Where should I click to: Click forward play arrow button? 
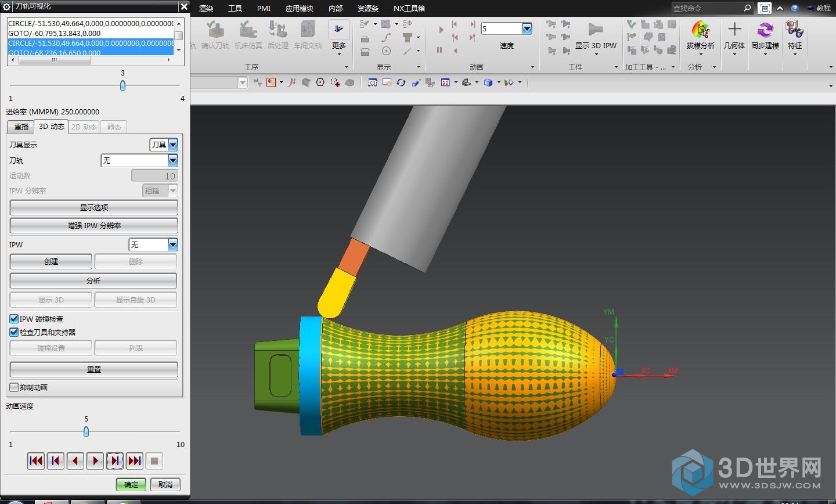[95, 461]
